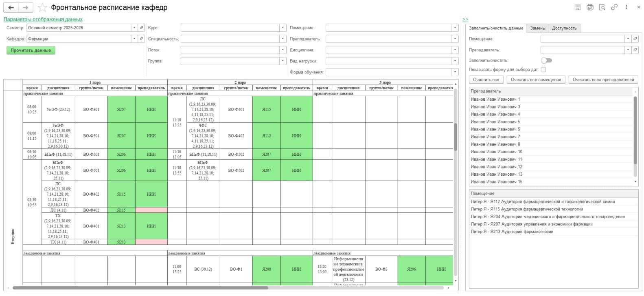This screenshot has height=296, width=644.
Task: Check the Показывать форму для выбора дат box
Action: pyautogui.click(x=543, y=70)
